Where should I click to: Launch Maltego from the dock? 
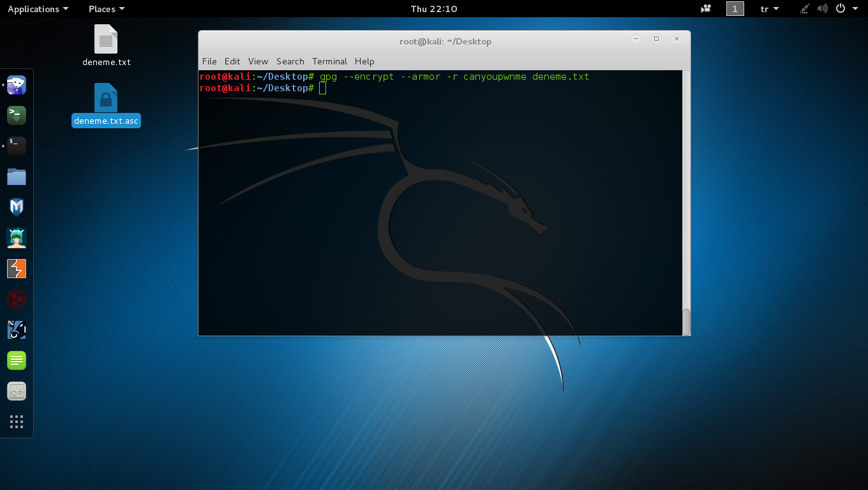point(17,299)
